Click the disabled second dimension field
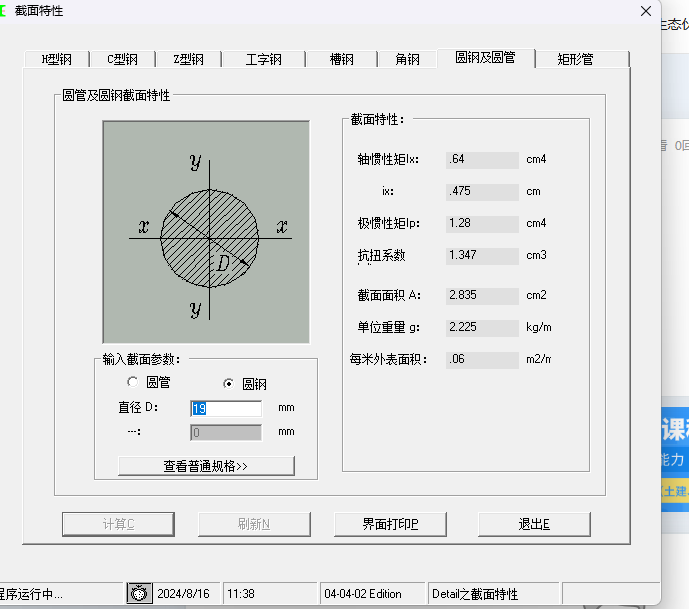This screenshot has width=689, height=609. click(x=226, y=432)
